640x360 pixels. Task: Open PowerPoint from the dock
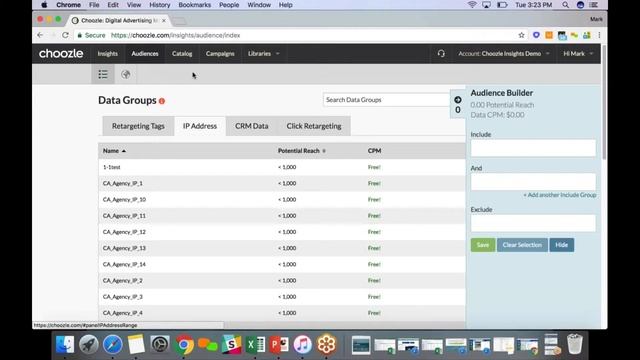[279, 344]
